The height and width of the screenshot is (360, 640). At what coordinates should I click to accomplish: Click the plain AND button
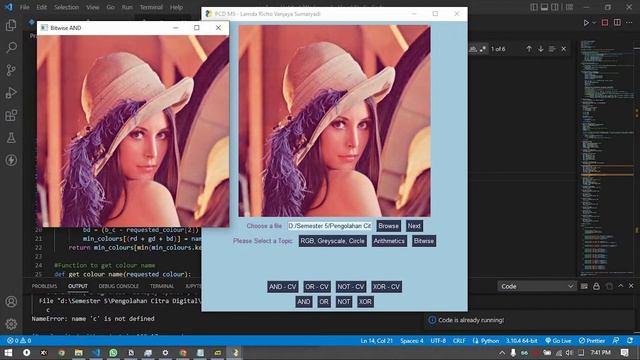click(x=304, y=302)
